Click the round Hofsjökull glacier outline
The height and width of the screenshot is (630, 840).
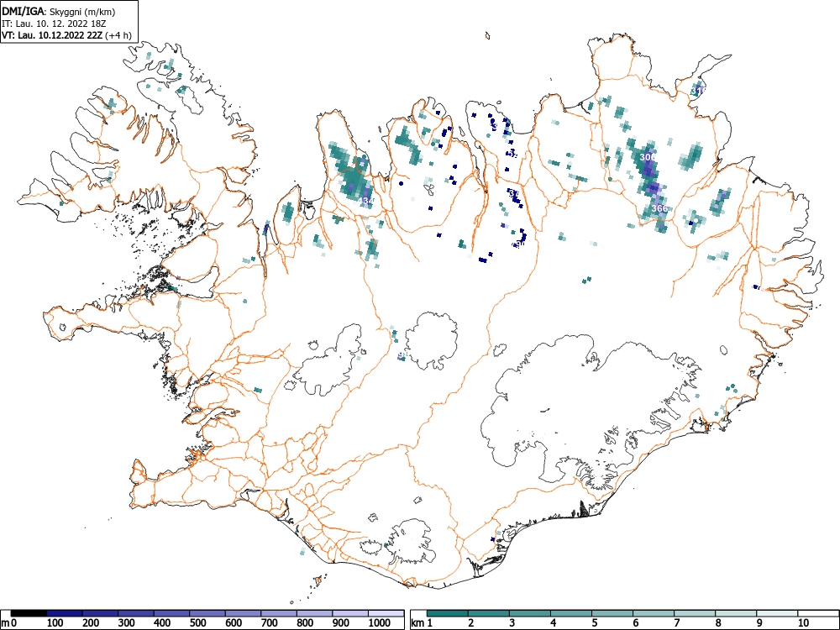pos(432,341)
